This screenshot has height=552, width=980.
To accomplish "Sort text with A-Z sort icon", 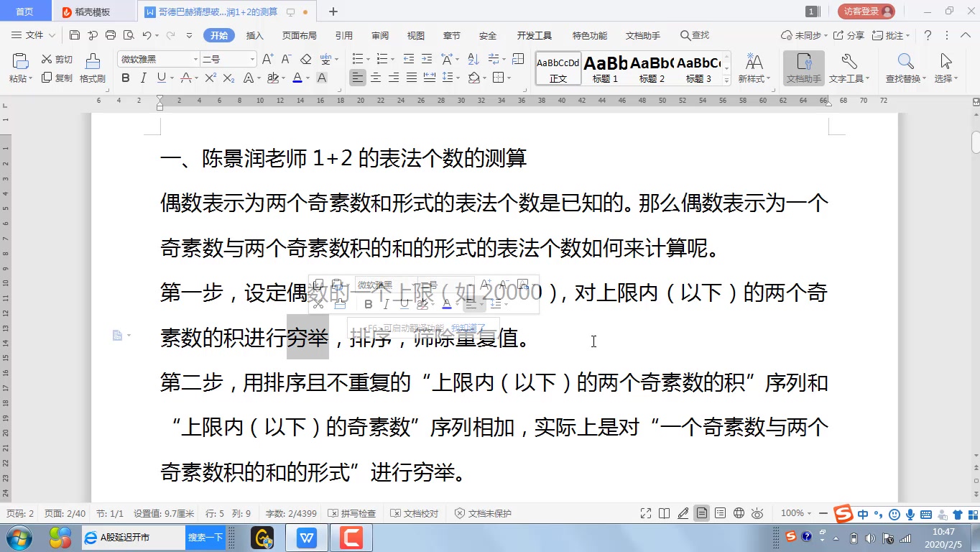I will tap(473, 59).
